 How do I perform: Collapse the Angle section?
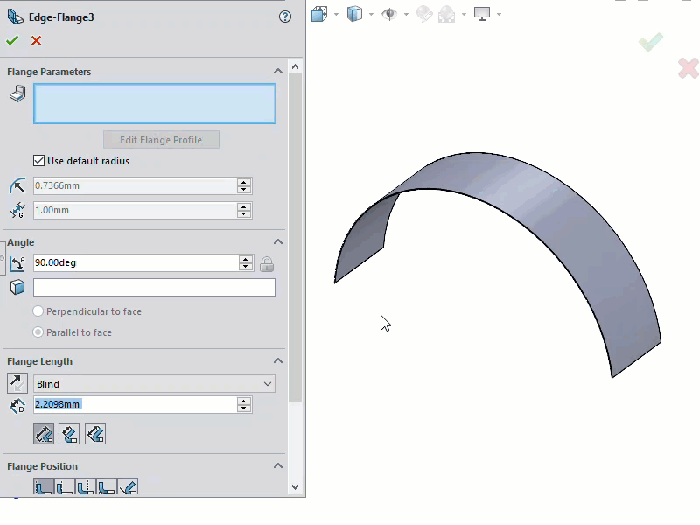[278, 242]
